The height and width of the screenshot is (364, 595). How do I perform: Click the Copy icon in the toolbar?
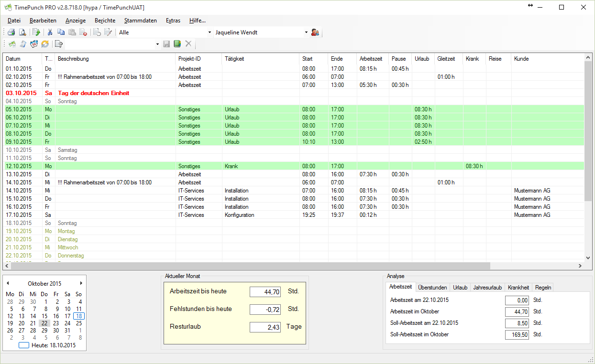coord(61,32)
